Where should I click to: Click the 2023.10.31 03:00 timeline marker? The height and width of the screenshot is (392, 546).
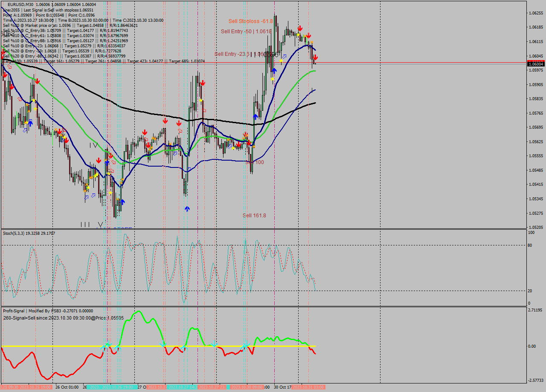click(308, 388)
